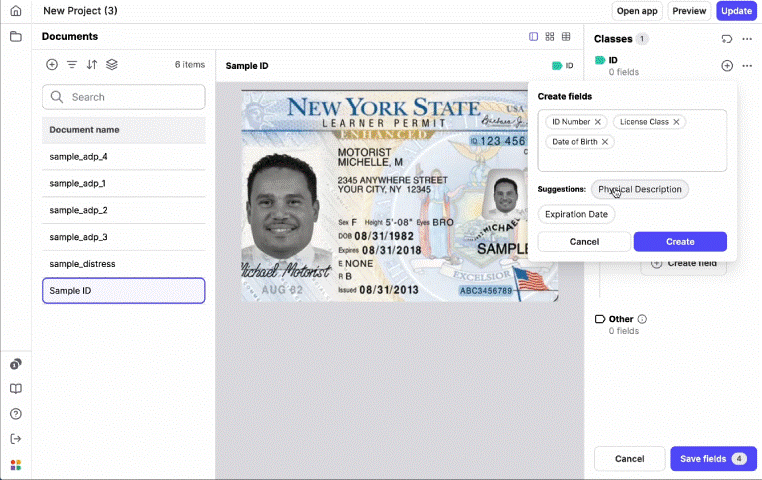Image resolution: width=762 pixels, height=480 pixels.
Task: Click the Other class label
Action: tap(621, 319)
